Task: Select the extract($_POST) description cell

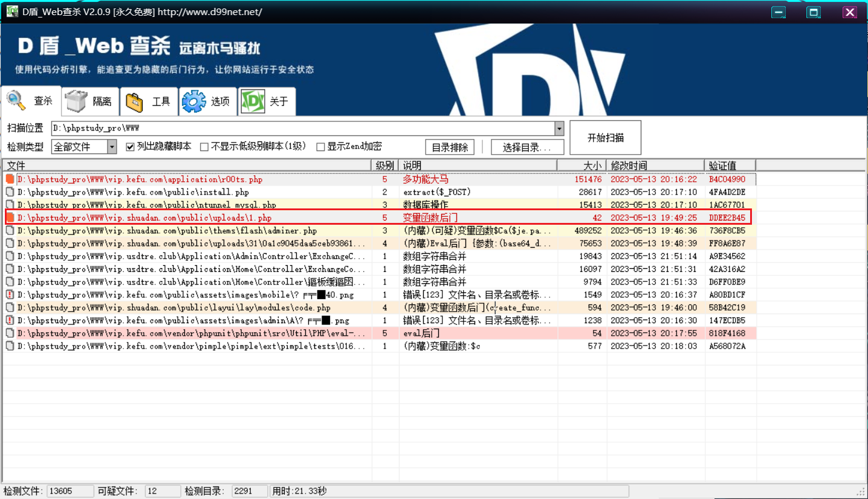Action: point(437,192)
